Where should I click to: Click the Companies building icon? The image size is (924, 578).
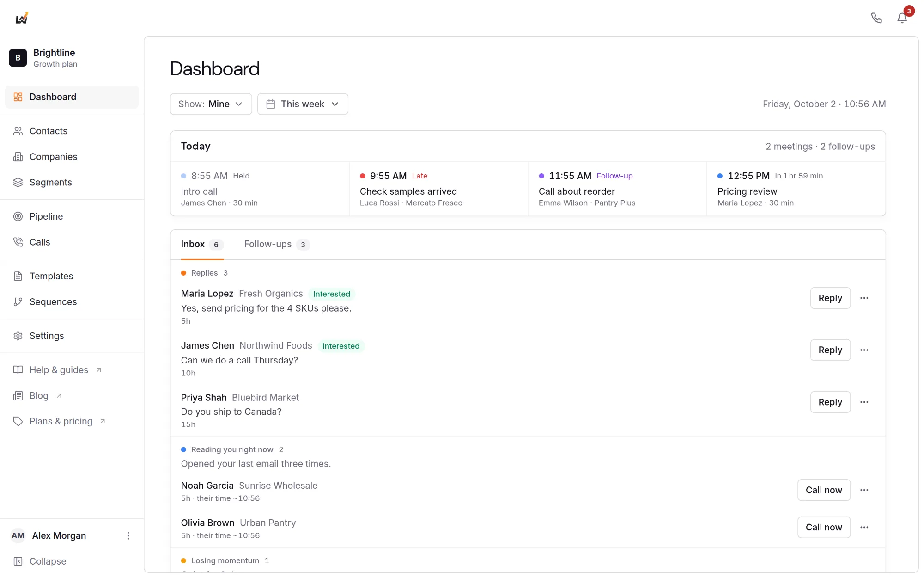[18, 157]
